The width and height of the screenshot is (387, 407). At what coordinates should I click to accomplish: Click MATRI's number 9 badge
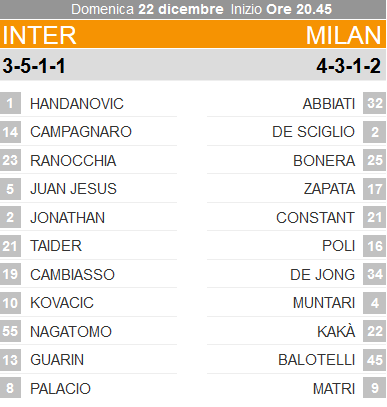pos(375,388)
